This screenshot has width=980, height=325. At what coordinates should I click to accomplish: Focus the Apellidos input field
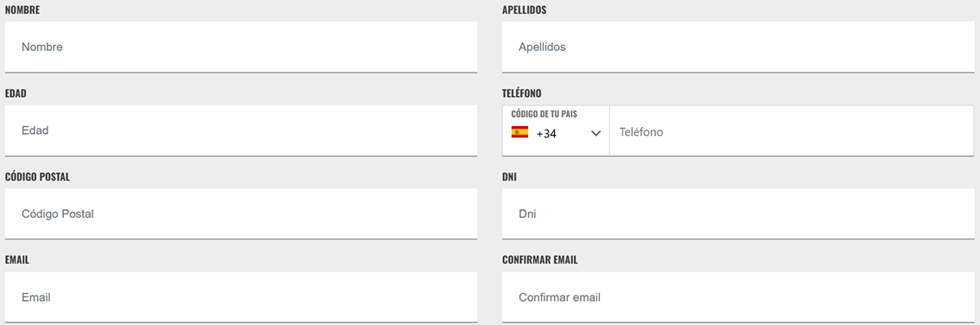coord(737,47)
